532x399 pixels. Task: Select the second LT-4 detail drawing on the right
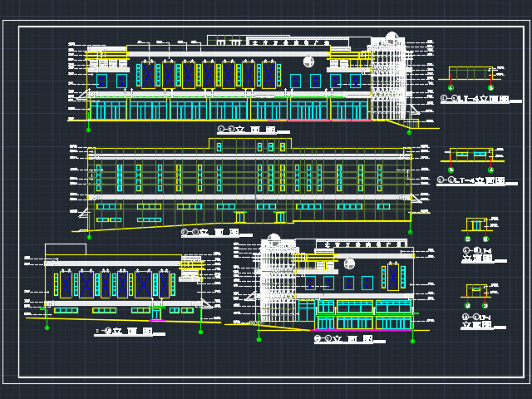pos(470,155)
